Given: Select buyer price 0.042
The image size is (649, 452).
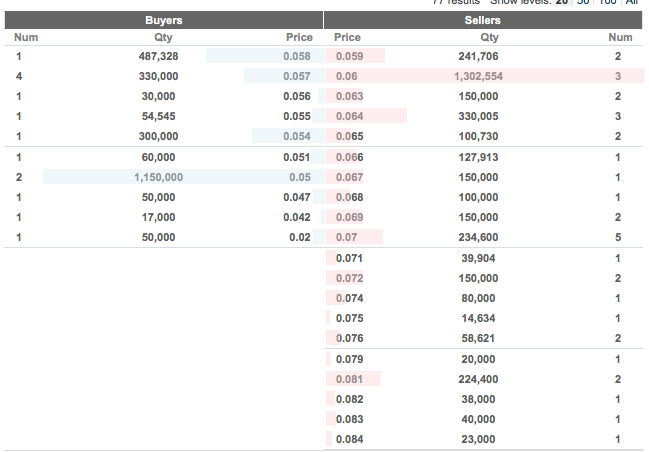Looking at the screenshot, I should pyautogui.click(x=297, y=217).
